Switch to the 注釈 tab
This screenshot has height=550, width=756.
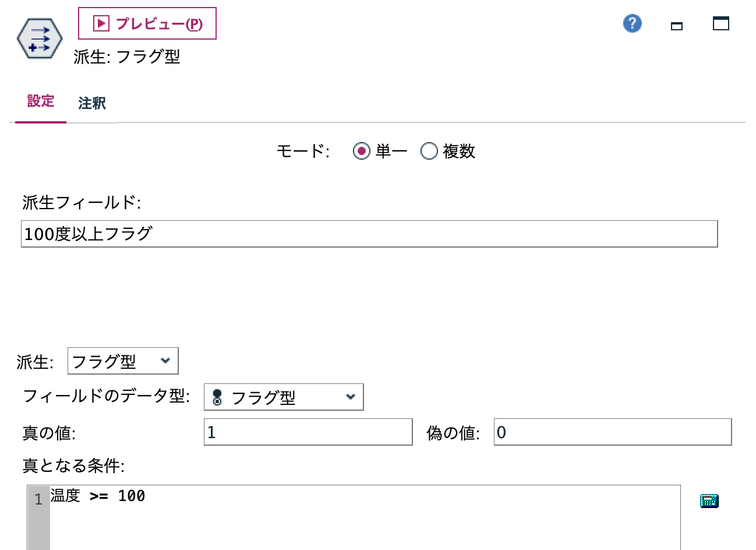(x=91, y=103)
